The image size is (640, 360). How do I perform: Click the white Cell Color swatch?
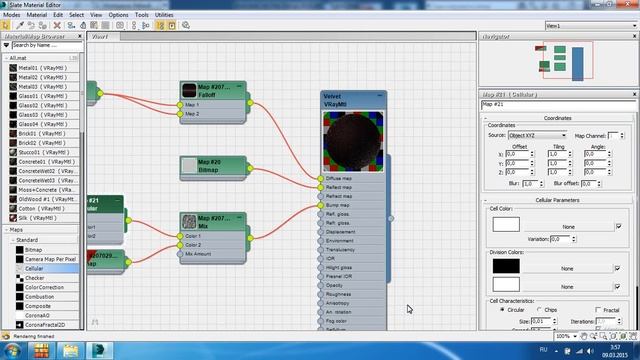tap(506, 224)
